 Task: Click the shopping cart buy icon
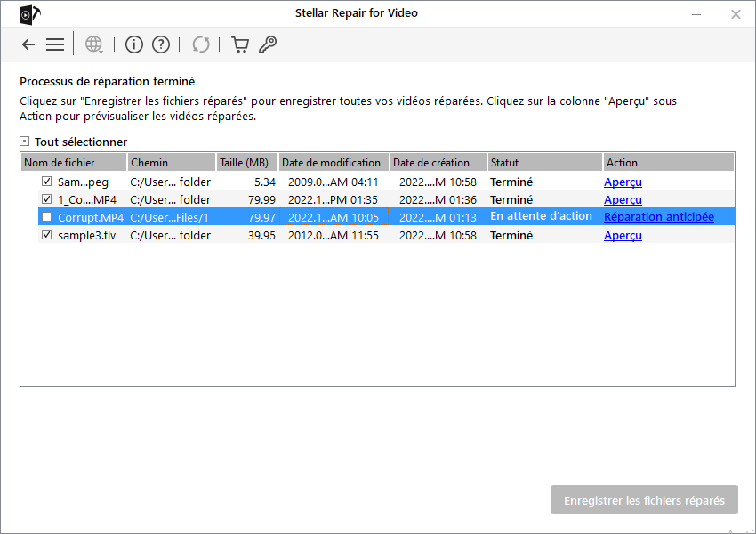(x=239, y=44)
